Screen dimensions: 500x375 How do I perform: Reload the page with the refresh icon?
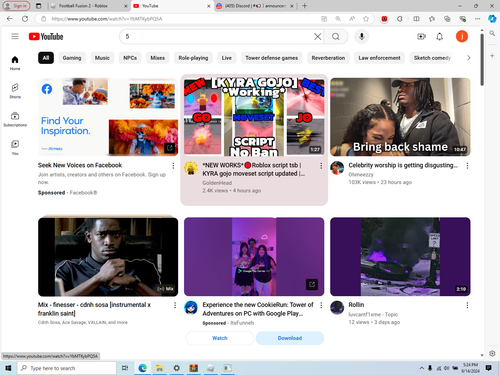tap(25, 19)
